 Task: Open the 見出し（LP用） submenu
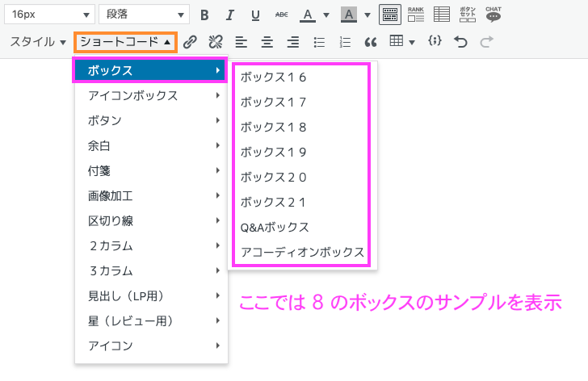[152, 296]
